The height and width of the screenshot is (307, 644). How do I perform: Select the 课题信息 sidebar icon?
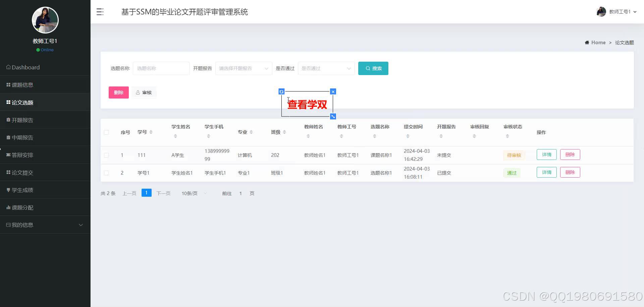(8, 84)
